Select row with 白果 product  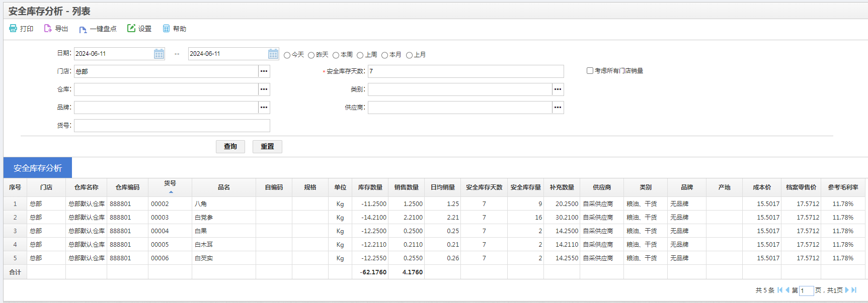point(434,231)
